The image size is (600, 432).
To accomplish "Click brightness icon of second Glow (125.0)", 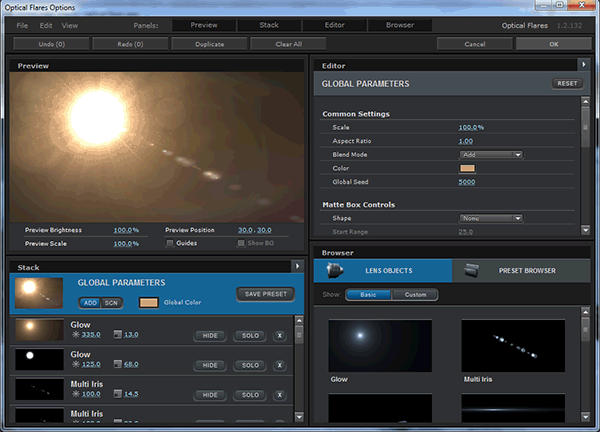I will (x=76, y=364).
